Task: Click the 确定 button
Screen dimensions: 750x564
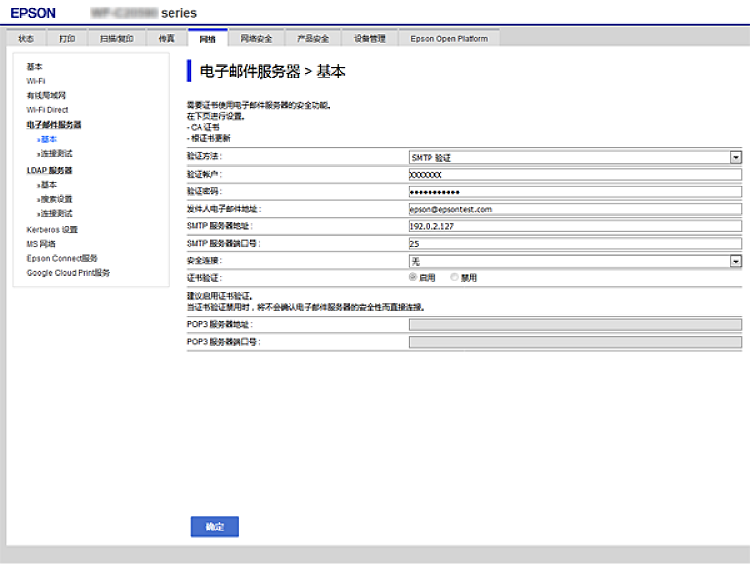Action: pyautogui.click(x=215, y=527)
